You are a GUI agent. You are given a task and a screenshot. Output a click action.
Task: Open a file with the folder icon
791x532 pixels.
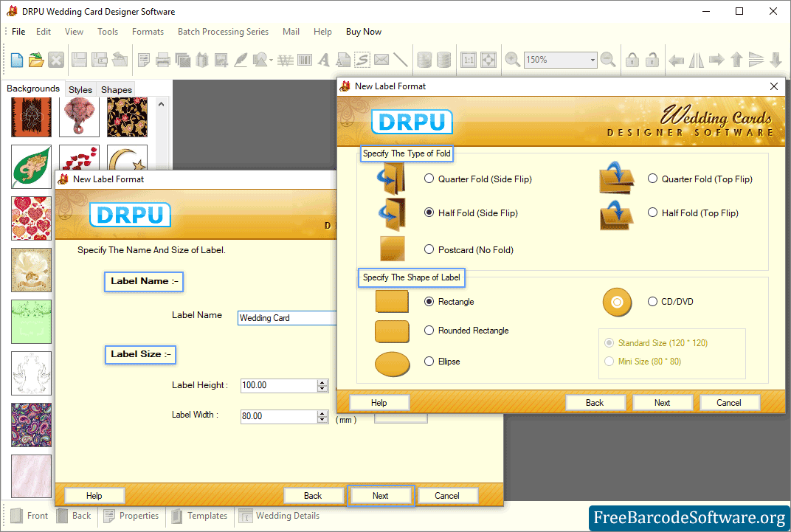tap(36, 60)
